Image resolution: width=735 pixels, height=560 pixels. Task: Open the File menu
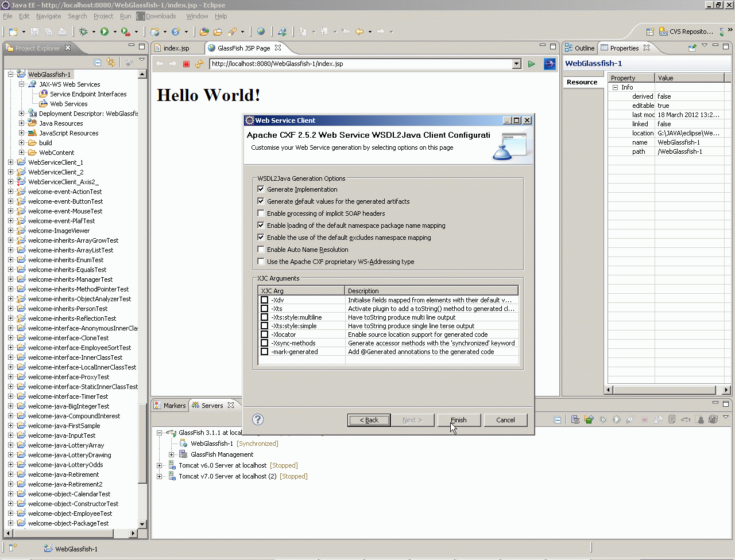pyautogui.click(x=7, y=16)
